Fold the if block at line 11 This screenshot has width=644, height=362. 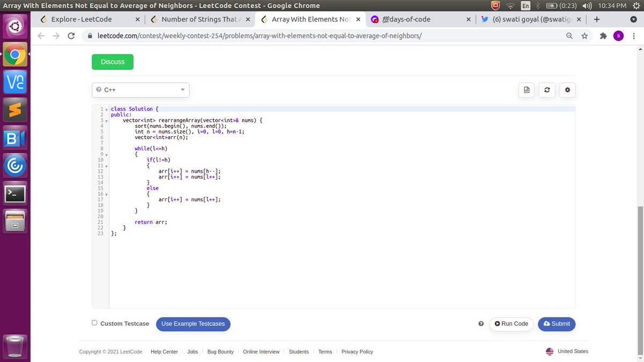point(106,166)
